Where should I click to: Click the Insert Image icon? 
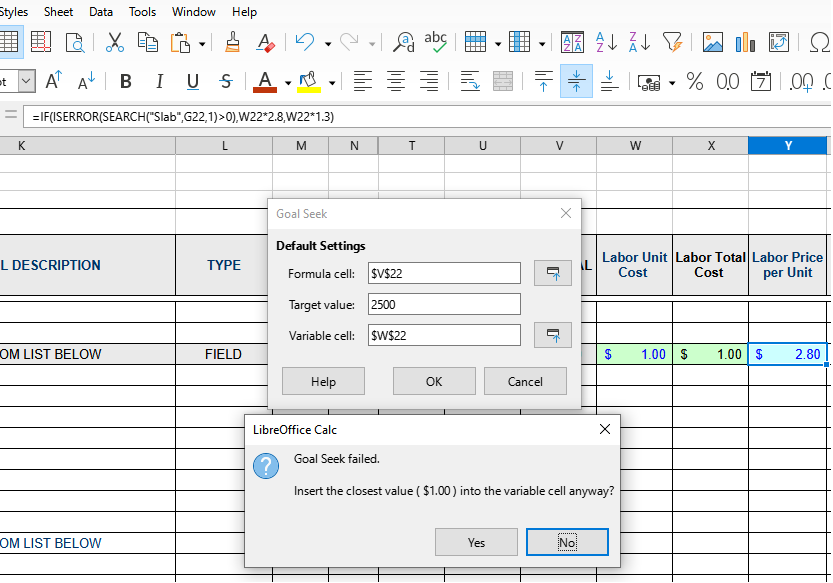pos(712,43)
